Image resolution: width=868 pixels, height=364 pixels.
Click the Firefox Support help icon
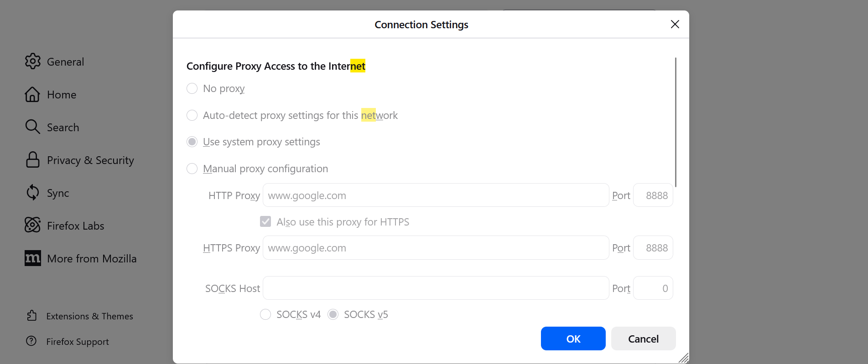31,341
